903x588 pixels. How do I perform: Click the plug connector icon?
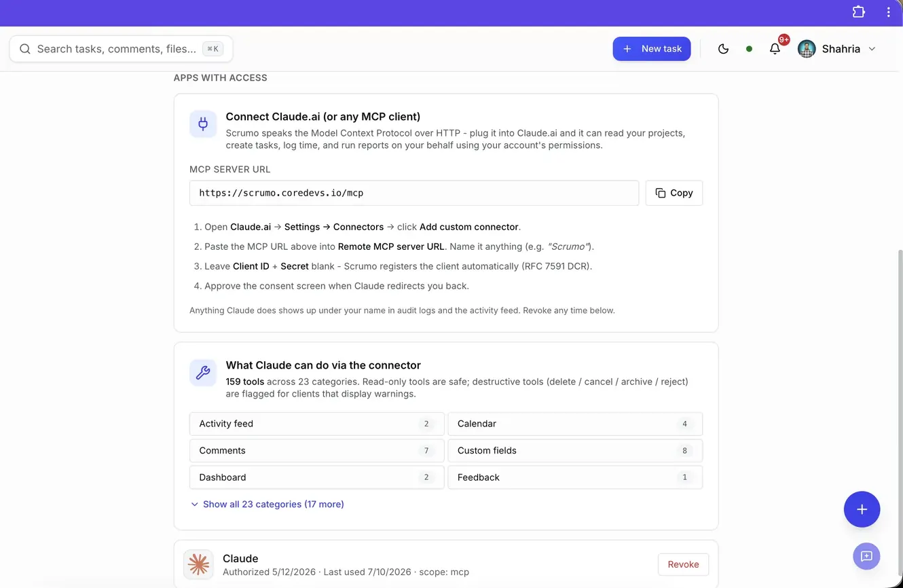[x=203, y=124]
